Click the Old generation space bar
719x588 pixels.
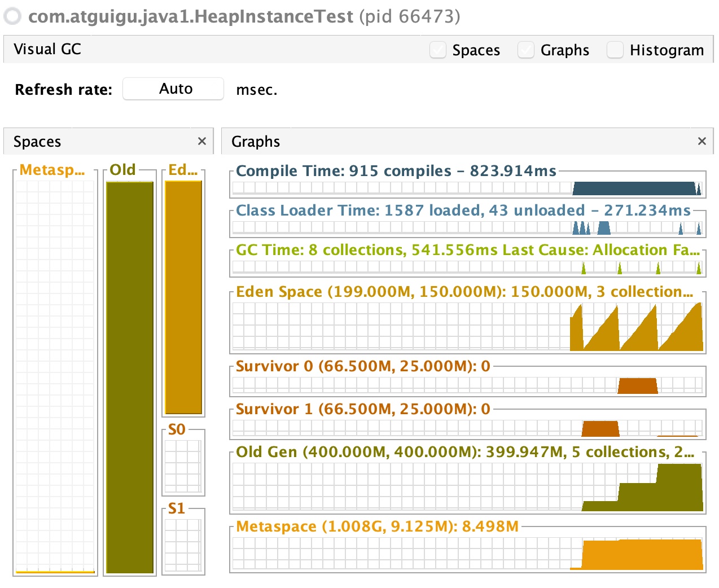130,377
